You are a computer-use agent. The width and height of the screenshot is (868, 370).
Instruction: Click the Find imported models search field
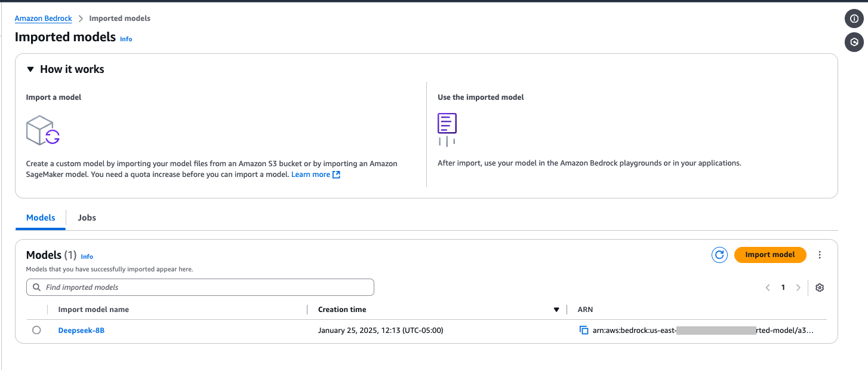[200, 288]
